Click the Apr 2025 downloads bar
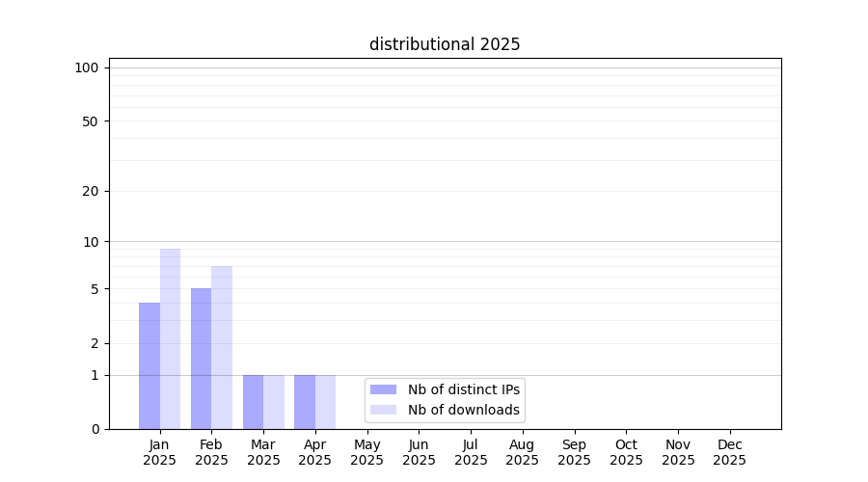This screenshot has width=868, height=482. pos(326,402)
